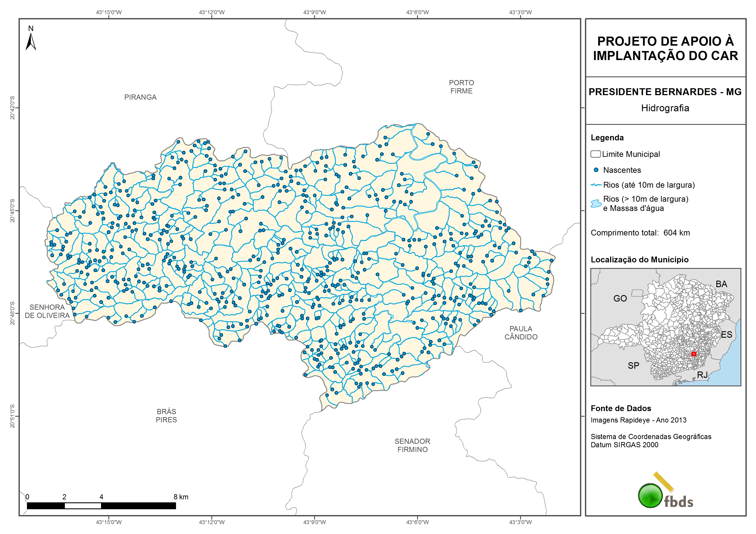Click the scale bar at bottom left
Viewport: 756px width, 534px height.
click(x=101, y=506)
